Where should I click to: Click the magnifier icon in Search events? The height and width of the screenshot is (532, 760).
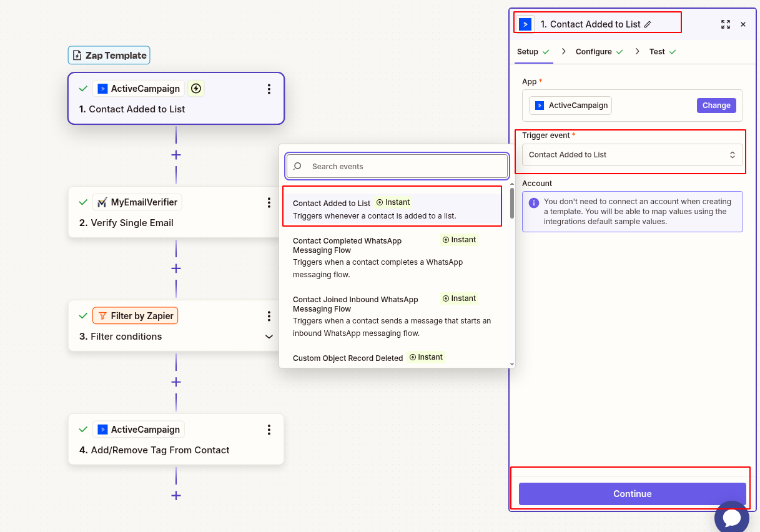click(x=297, y=166)
